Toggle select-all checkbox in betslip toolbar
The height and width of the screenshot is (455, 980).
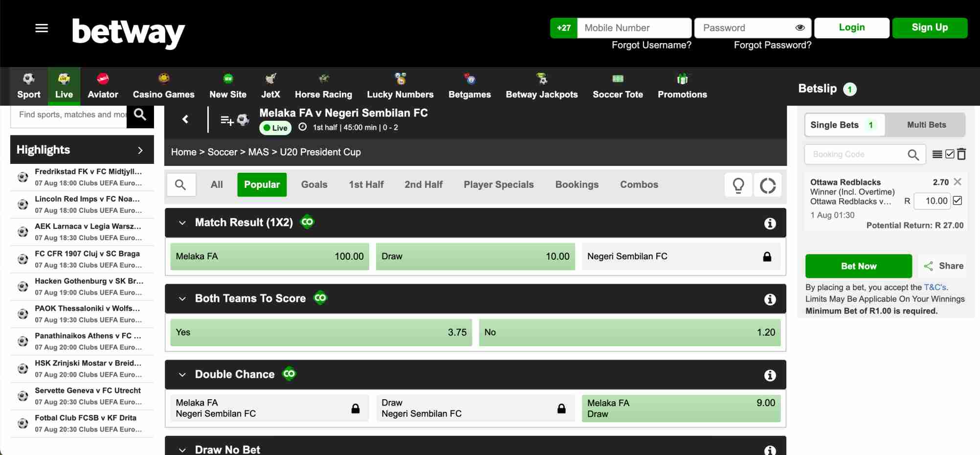coord(950,154)
